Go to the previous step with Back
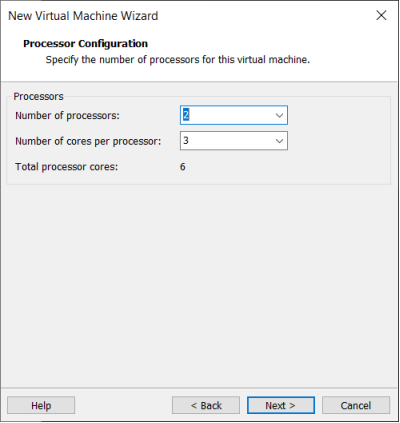The image size is (400, 423). [x=206, y=405]
